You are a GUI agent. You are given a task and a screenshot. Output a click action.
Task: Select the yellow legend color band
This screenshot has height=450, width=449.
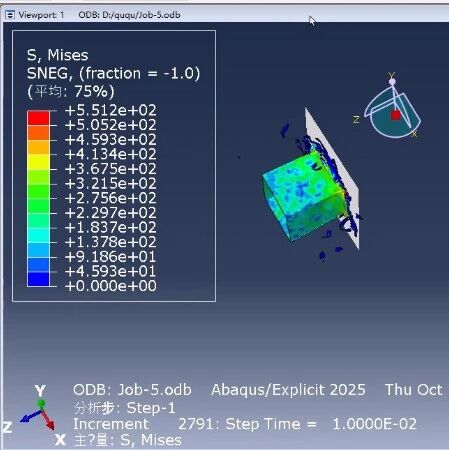pos(38,162)
